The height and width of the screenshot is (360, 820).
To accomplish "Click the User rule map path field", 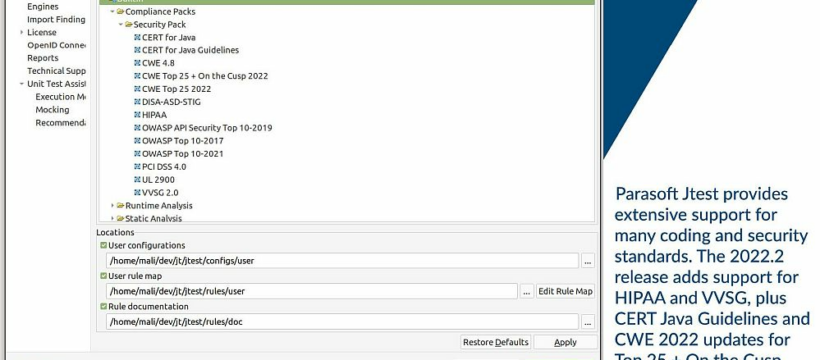I will tap(312, 291).
